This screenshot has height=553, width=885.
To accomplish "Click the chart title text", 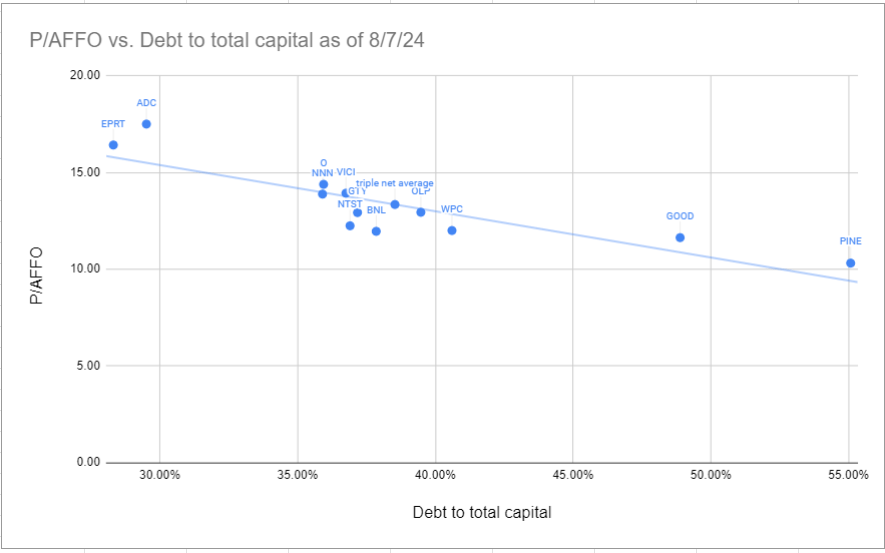I will click(x=222, y=39).
